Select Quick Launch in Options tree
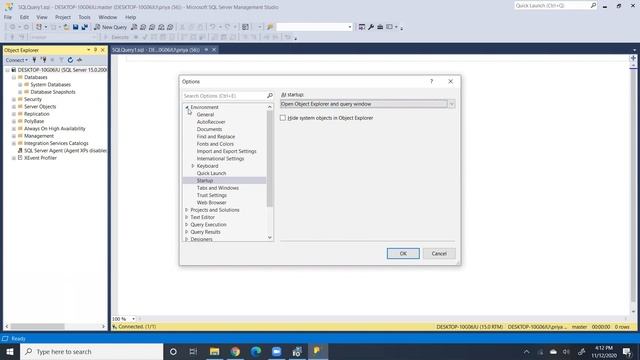640x360 pixels. click(x=211, y=173)
